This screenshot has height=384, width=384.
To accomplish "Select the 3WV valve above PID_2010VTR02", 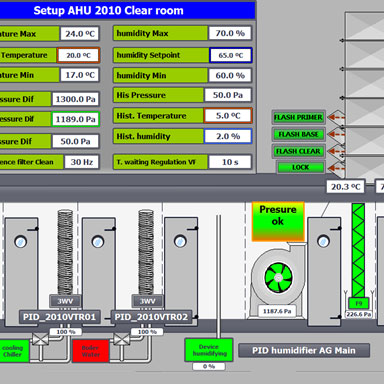I will pyautogui.click(x=147, y=301).
